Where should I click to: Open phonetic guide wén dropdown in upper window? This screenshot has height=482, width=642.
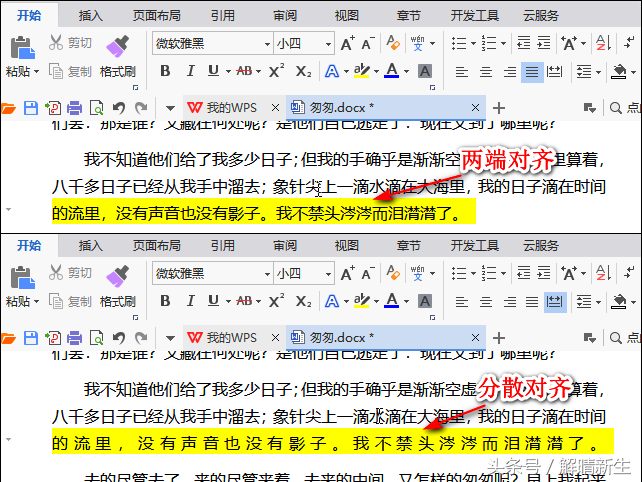pos(432,43)
